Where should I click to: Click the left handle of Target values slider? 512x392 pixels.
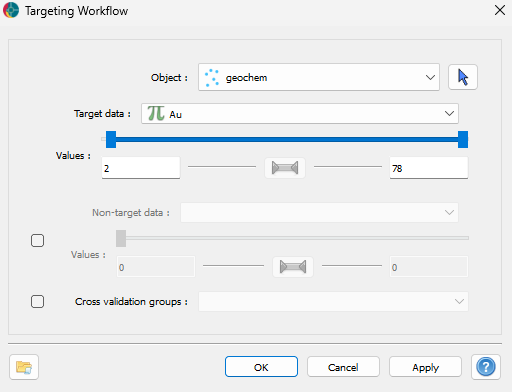111,139
